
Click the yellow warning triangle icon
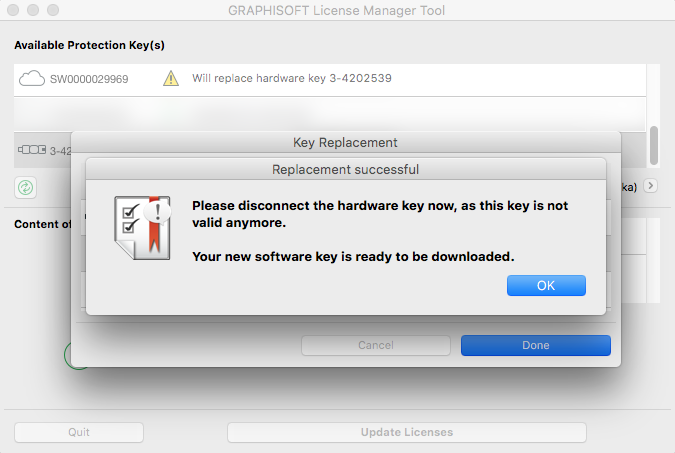171,78
